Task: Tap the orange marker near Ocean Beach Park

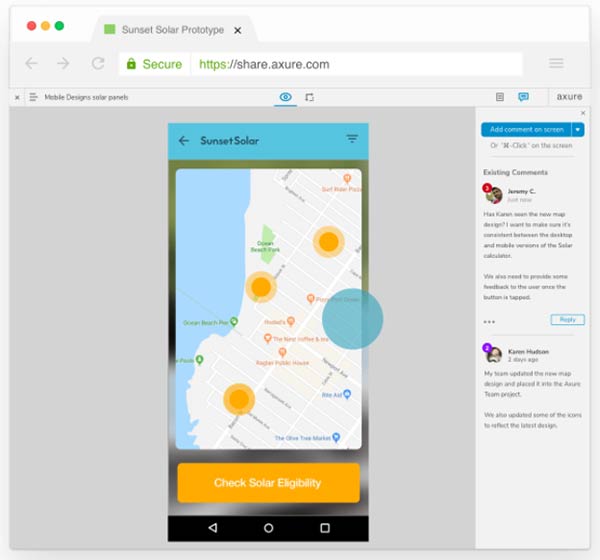Action: (x=261, y=287)
